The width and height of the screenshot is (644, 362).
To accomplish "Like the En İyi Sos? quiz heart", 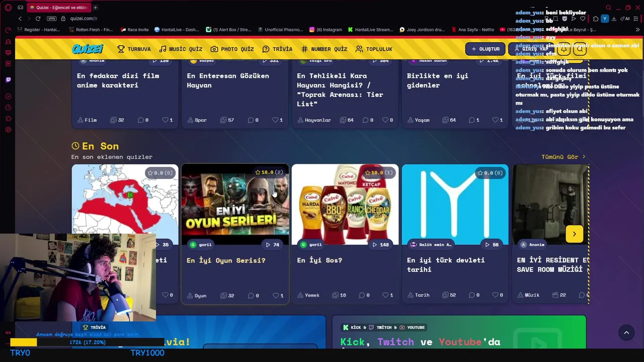I will pos(385,295).
